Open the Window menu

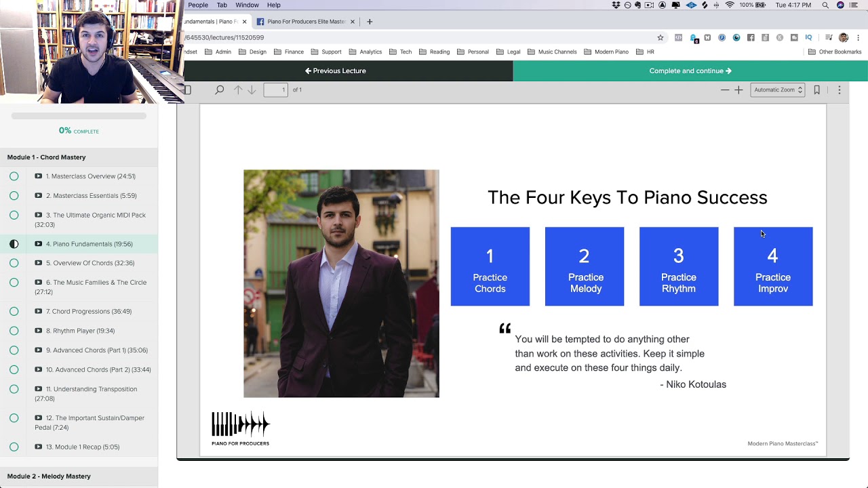pos(247,5)
